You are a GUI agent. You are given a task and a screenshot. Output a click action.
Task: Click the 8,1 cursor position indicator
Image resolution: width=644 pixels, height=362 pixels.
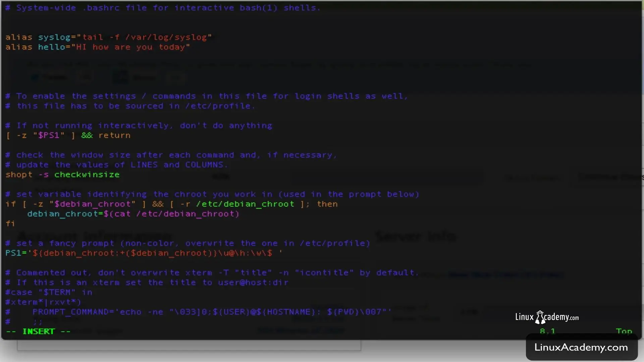pyautogui.click(x=547, y=331)
